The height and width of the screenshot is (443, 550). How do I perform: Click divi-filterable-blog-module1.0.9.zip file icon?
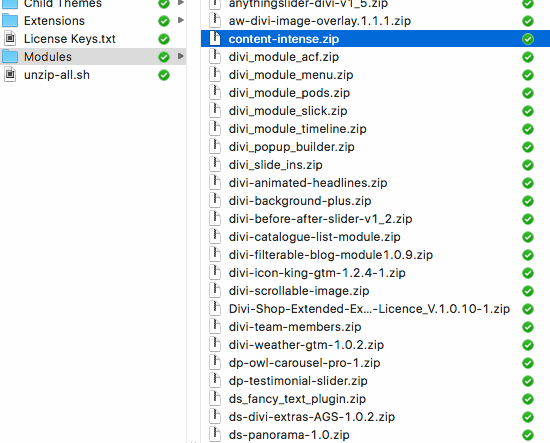tap(215, 255)
